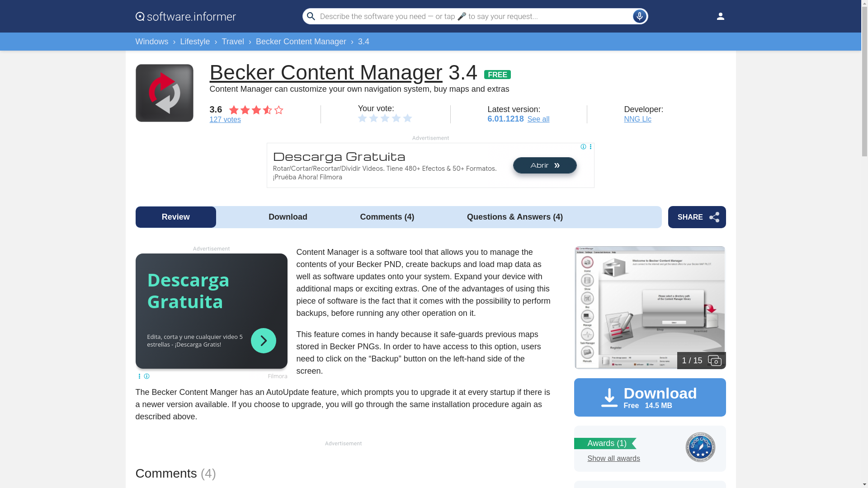Open the 127 votes link
This screenshot has width=868, height=488.
pos(225,120)
